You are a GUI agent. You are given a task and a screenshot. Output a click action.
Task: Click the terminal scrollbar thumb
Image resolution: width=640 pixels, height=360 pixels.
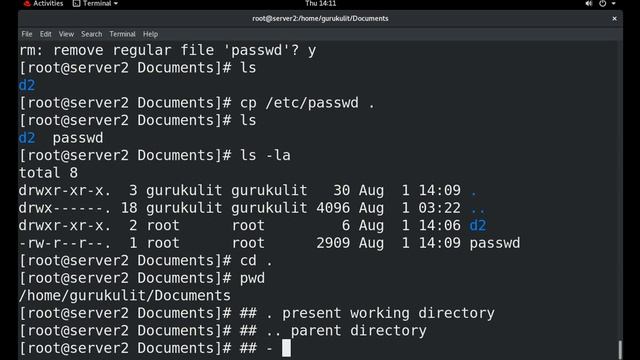point(620,350)
